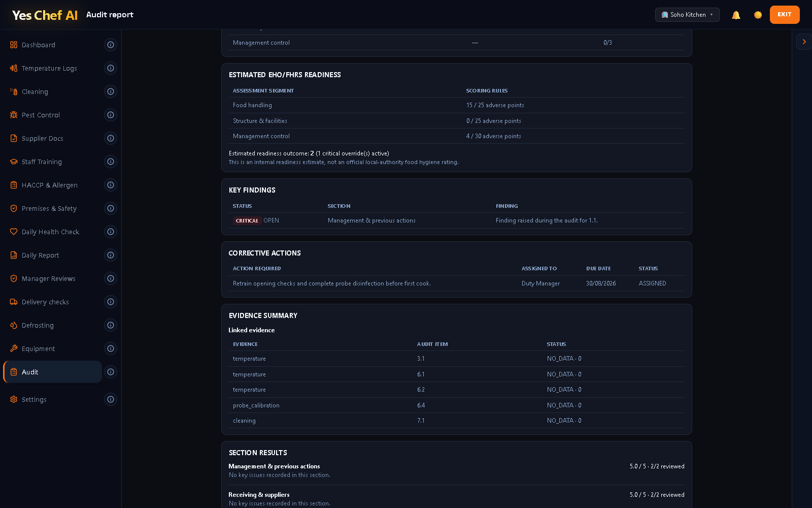Image resolution: width=812 pixels, height=508 pixels.
Task: Show info for HACCP & Allergen
Action: 111,185
